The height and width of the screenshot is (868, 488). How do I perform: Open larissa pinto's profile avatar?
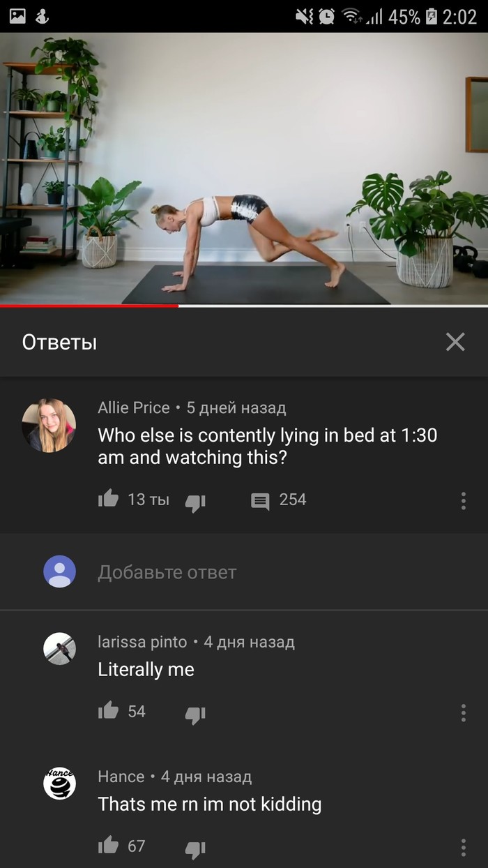coord(59,649)
